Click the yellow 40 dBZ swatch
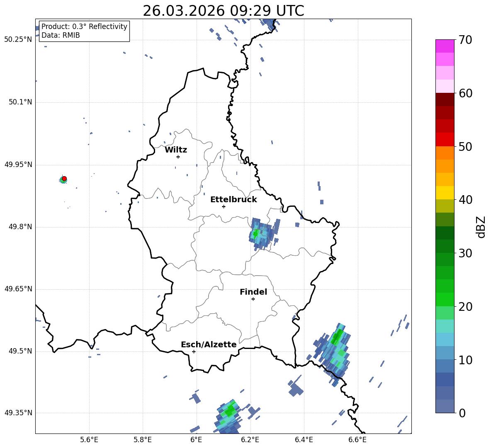The height and width of the screenshot is (448, 491). (445, 193)
